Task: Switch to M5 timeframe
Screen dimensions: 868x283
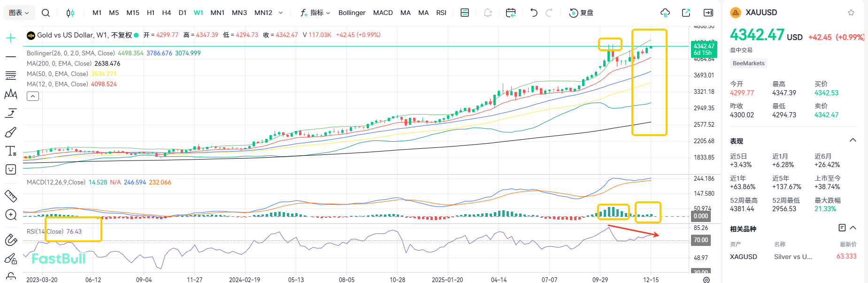Action: pos(114,13)
